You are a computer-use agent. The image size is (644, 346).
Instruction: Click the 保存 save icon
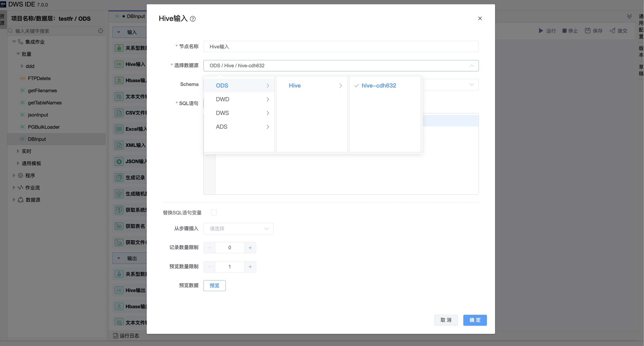coord(588,31)
